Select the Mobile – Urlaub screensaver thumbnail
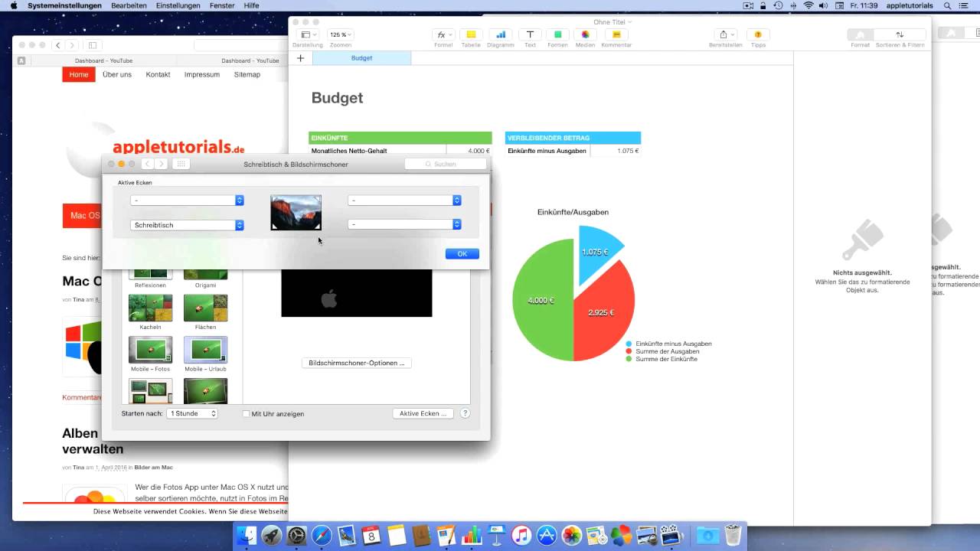 (x=205, y=350)
